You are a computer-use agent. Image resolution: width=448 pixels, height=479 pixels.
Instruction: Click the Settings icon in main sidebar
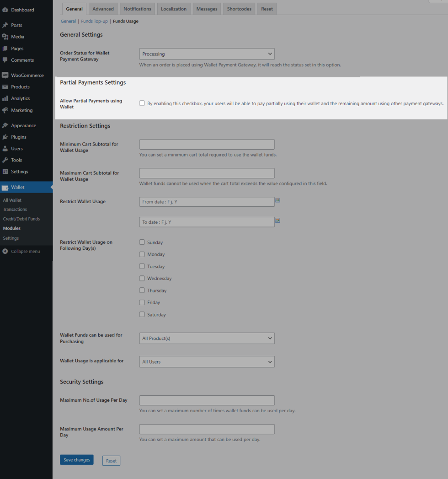pyautogui.click(x=5, y=172)
